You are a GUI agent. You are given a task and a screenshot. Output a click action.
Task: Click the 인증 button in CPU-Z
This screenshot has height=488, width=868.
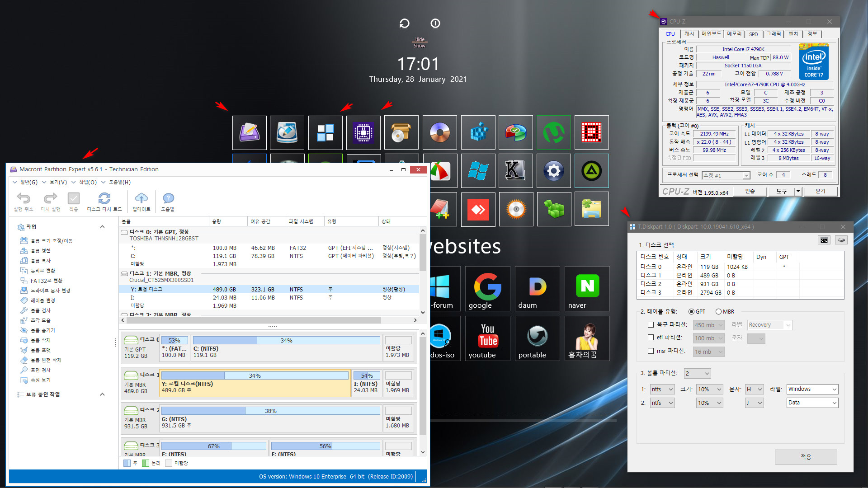click(x=750, y=192)
